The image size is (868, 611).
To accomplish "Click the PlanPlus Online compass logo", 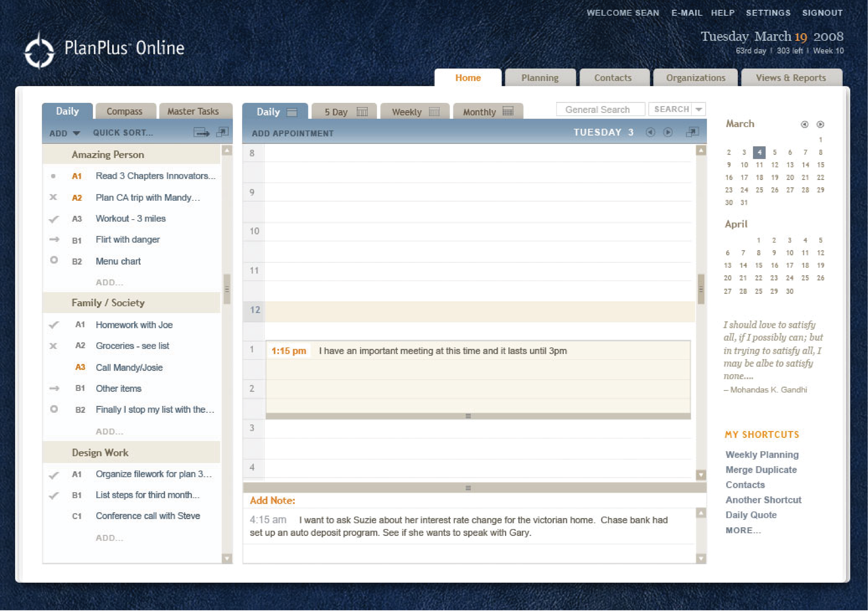I will point(39,51).
